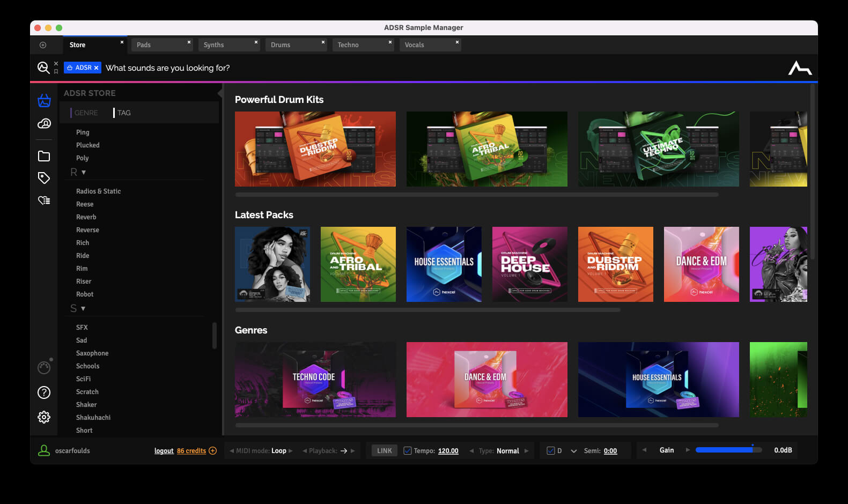
Task: Click the search field What sounds are you looking for
Action: pyautogui.click(x=168, y=68)
